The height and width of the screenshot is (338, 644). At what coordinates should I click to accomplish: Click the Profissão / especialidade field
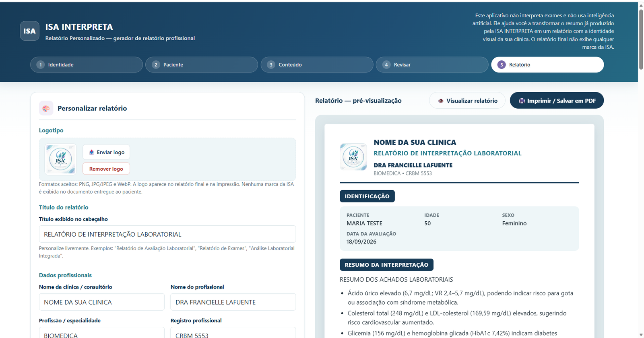pos(102,333)
